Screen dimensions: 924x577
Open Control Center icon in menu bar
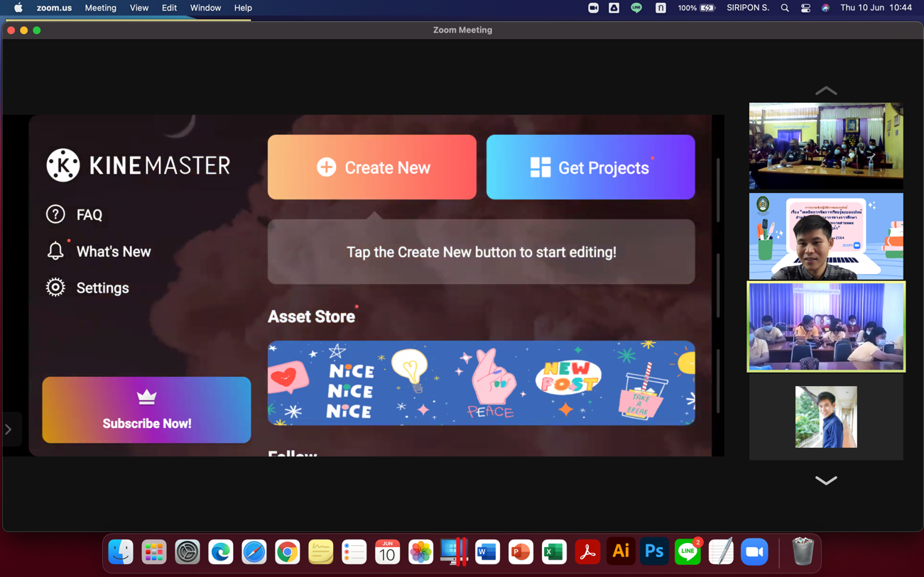coord(805,8)
